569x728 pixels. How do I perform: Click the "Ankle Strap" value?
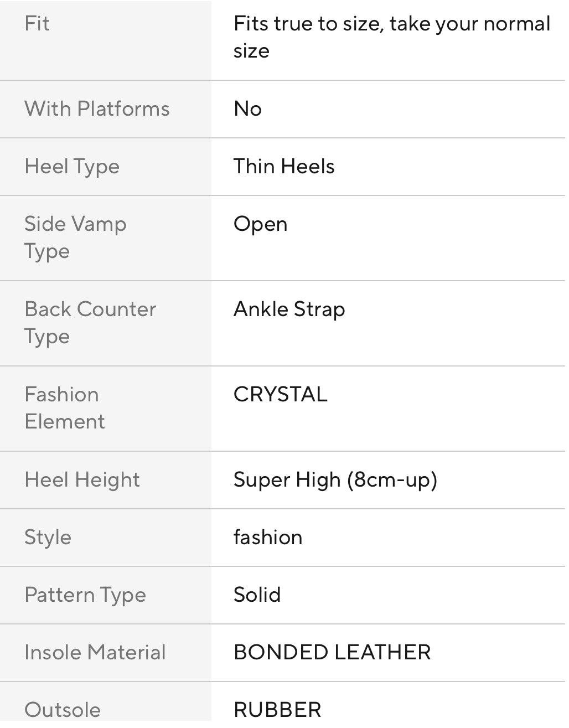(x=289, y=309)
